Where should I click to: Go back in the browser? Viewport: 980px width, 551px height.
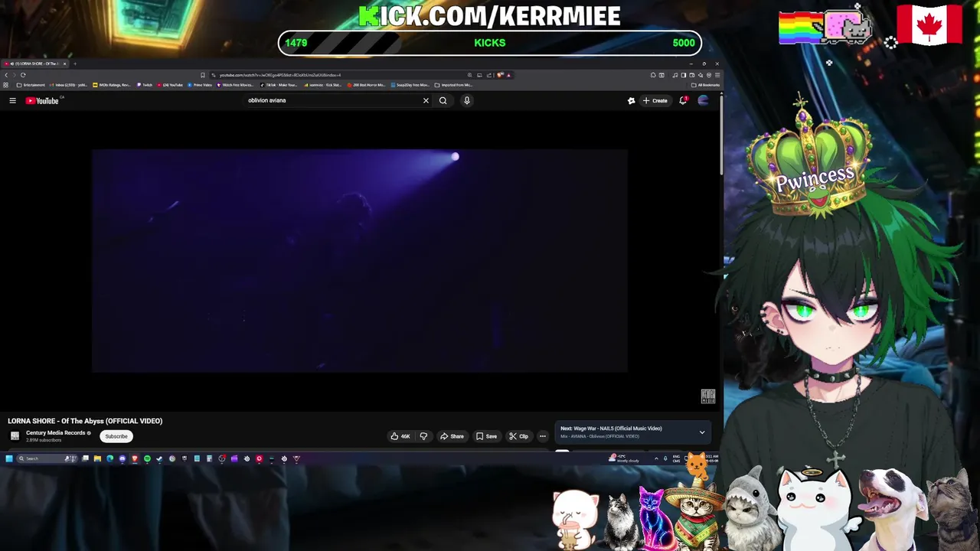(6, 75)
